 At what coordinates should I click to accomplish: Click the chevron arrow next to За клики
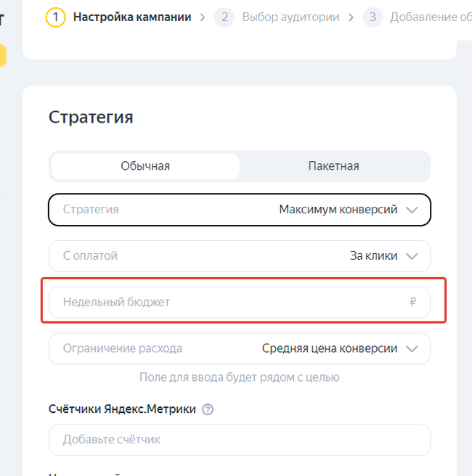[412, 256]
